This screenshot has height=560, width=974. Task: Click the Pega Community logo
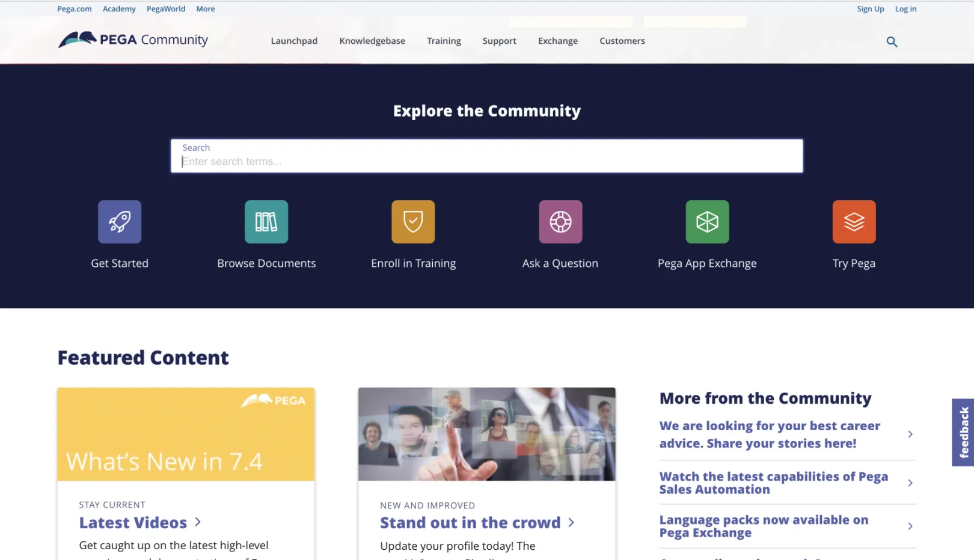[x=133, y=40]
